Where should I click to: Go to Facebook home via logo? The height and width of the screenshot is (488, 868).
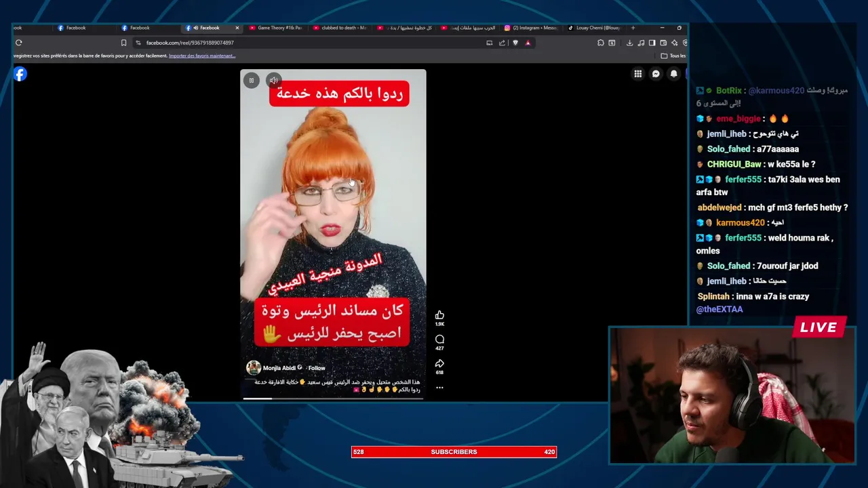coord(20,74)
